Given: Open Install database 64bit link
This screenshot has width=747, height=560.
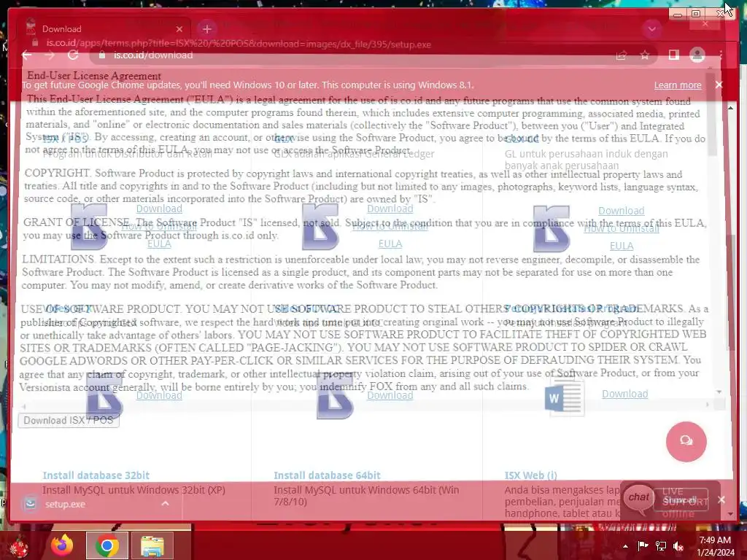Looking at the screenshot, I should click(x=327, y=475).
